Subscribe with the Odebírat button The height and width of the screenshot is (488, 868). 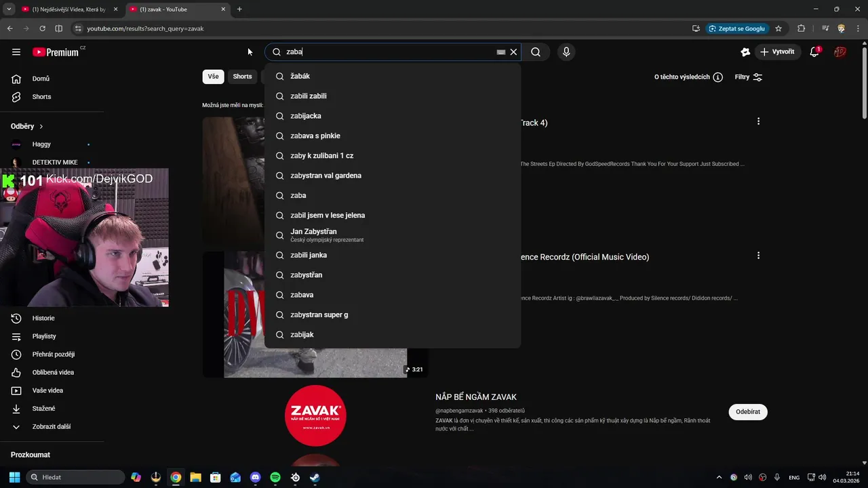click(x=748, y=411)
